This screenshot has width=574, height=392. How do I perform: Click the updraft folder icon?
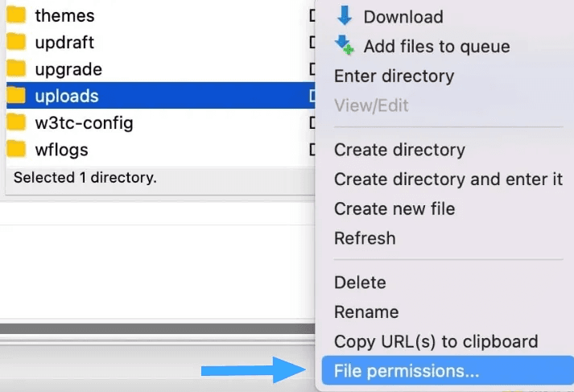[16, 43]
